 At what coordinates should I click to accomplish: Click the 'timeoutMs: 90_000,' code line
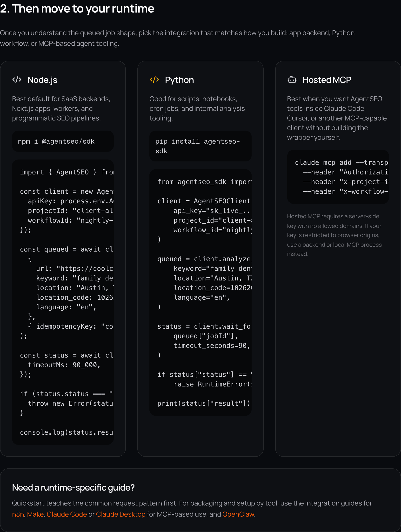64,365
